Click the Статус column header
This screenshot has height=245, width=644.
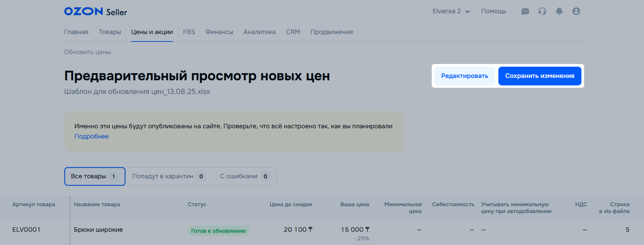pyautogui.click(x=197, y=205)
